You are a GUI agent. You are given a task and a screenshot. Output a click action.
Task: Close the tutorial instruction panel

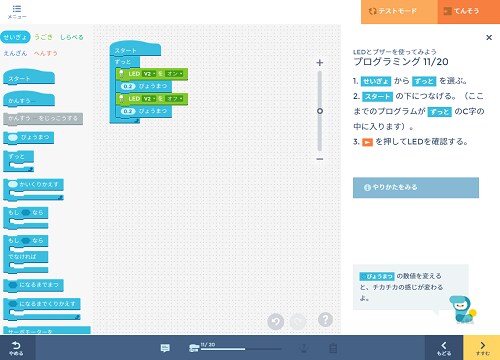489,37
